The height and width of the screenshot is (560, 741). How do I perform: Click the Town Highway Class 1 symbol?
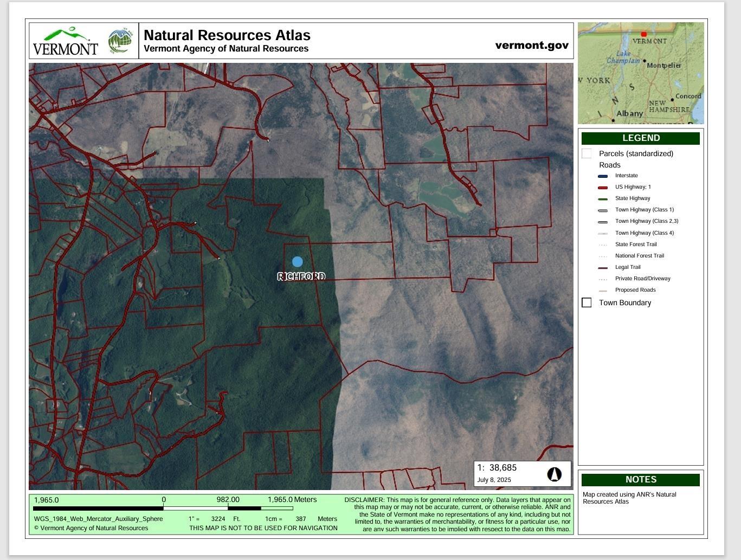click(x=603, y=210)
